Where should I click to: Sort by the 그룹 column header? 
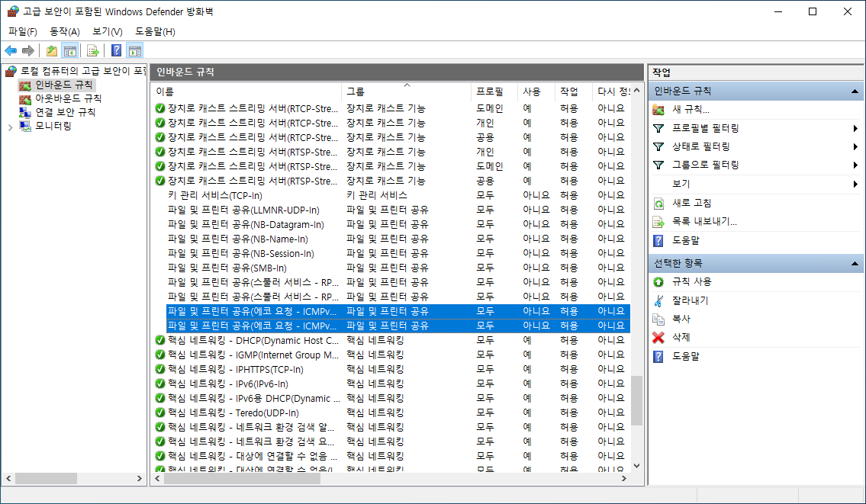tap(407, 91)
